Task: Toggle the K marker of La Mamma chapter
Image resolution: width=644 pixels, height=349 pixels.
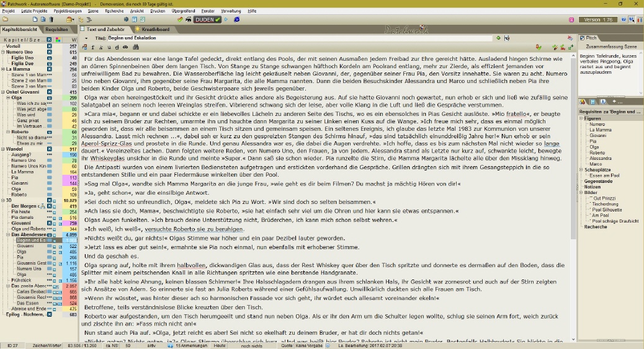Action: click(49, 69)
